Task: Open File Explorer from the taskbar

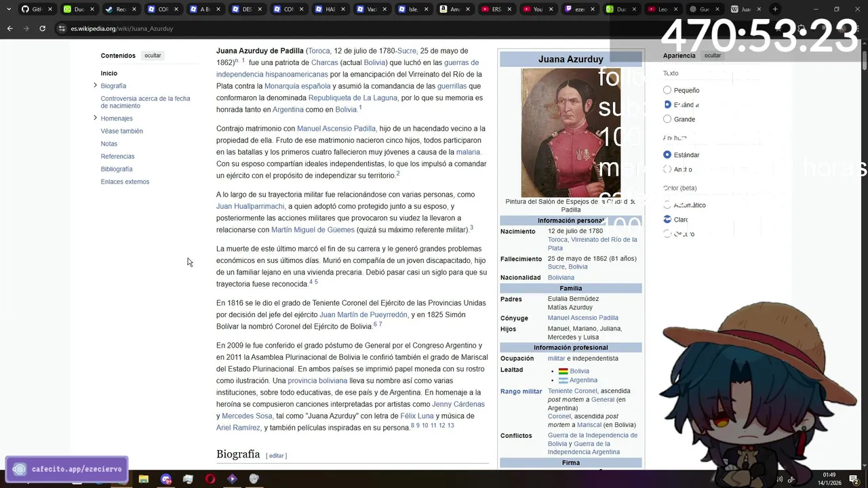Action: tap(144, 479)
